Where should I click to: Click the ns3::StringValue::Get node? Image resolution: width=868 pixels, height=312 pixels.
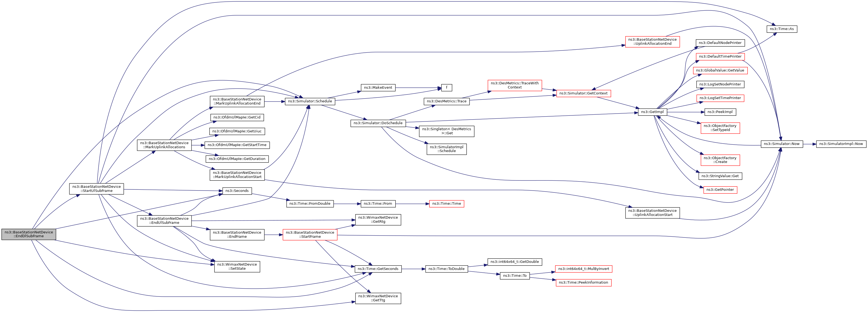click(x=720, y=176)
